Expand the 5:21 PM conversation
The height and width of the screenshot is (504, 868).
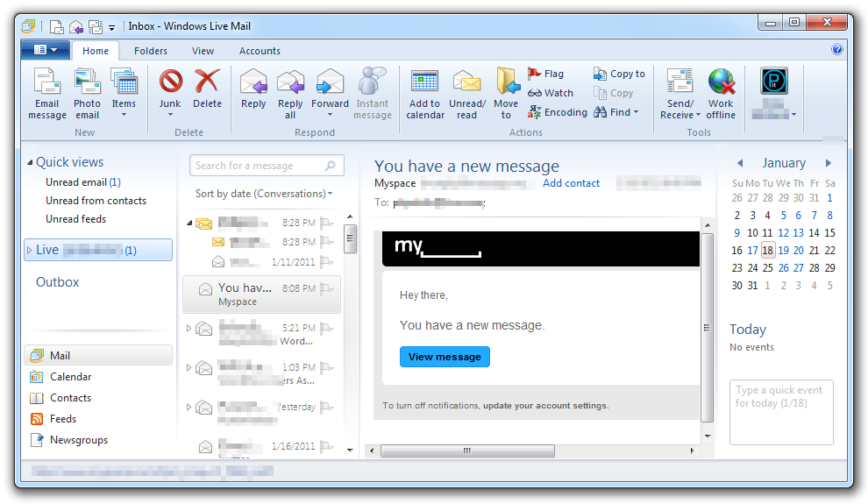tap(189, 328)
